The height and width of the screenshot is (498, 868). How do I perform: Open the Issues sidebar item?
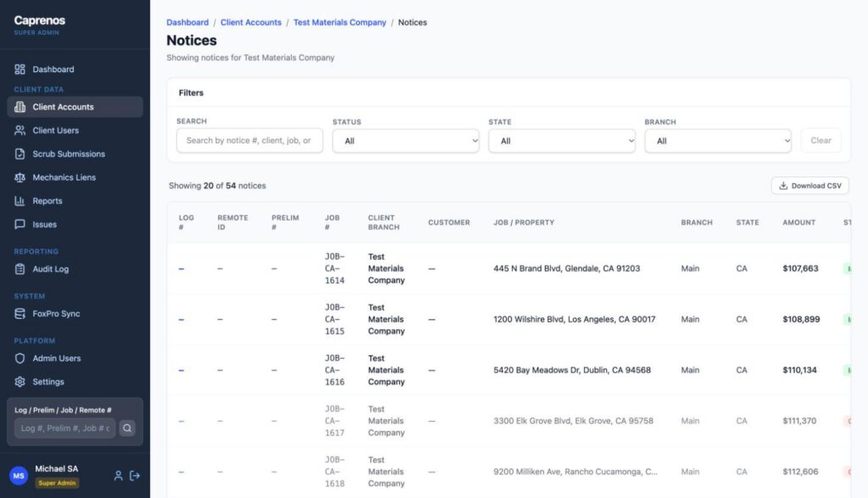pos(75,224)
